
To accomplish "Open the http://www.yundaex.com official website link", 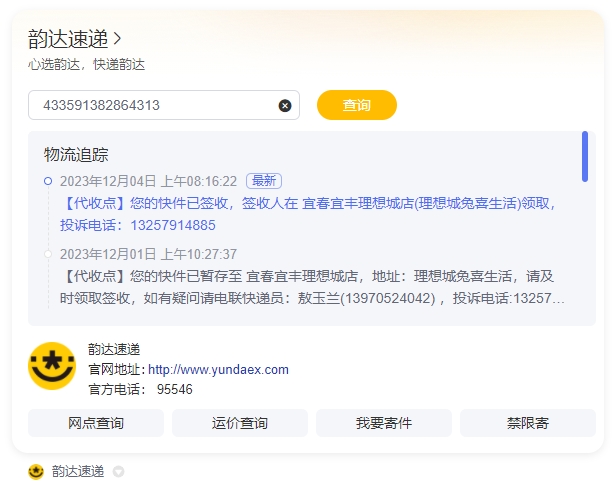I will pos(218,370).
